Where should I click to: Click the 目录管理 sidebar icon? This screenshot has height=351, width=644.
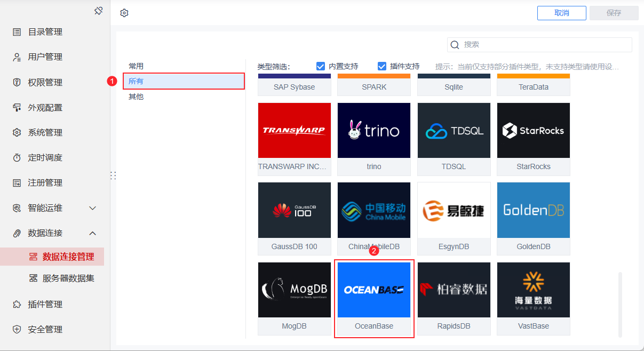tap(17, 32)
